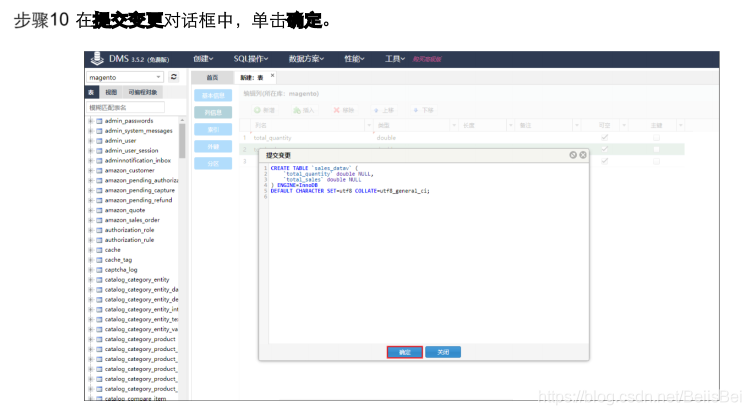Click the table icon beside cache_tag
This screenshot has height=415, width=751.
[x=100, y=260]
